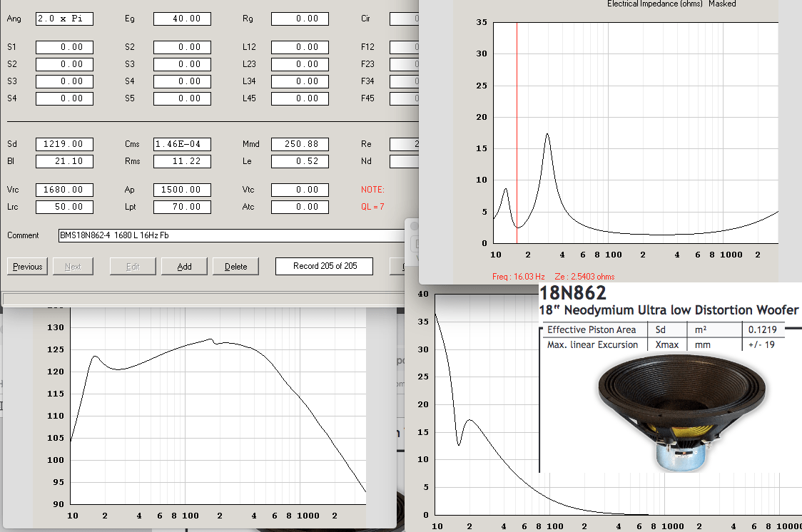Click the Sd value 0.1219 in spec table
This screenshot has height=532, width=802.
(763, 330)
